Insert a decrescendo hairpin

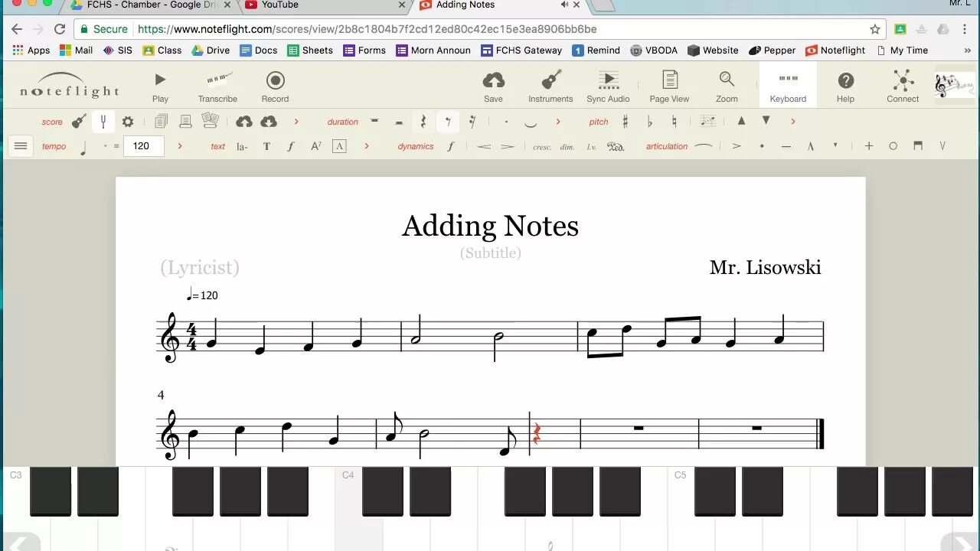pos(508,146)
